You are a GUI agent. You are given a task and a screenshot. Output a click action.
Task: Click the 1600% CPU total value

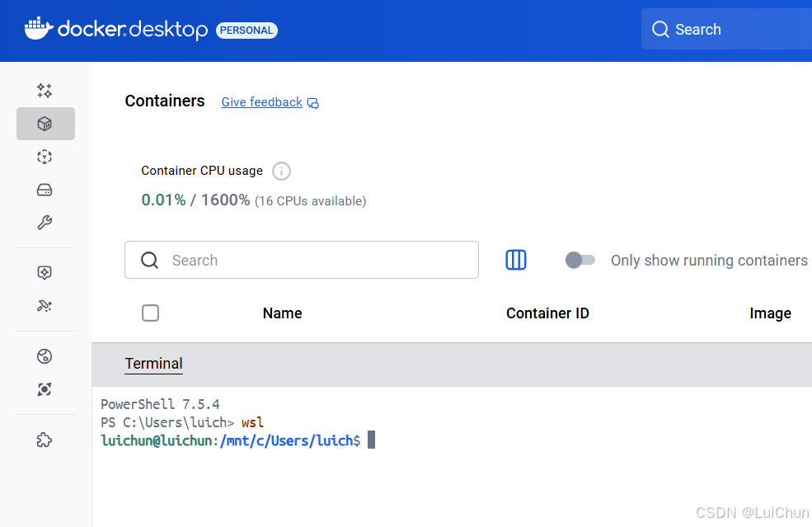tap(225, 200)
